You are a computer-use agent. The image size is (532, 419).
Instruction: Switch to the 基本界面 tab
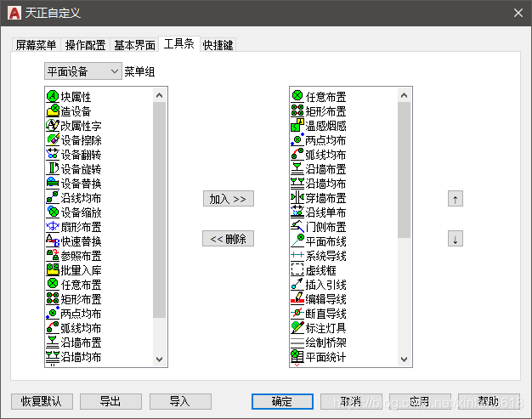pos(134,45)
